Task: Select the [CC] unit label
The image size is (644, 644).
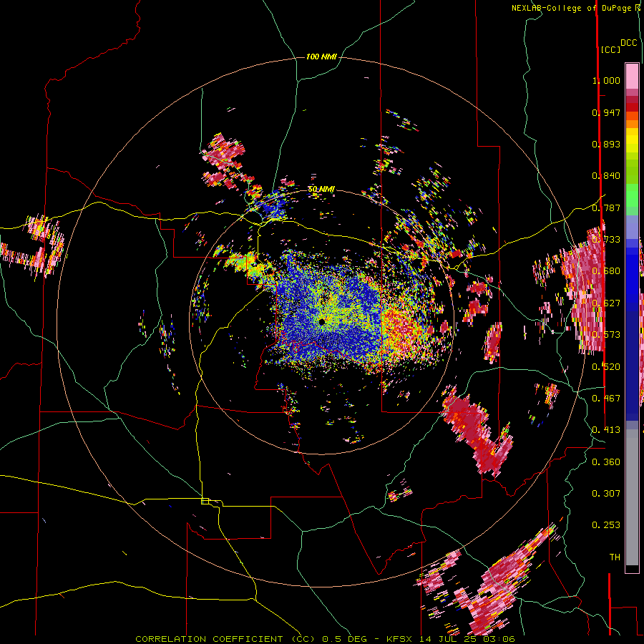Action: click(x=610, y=49)
